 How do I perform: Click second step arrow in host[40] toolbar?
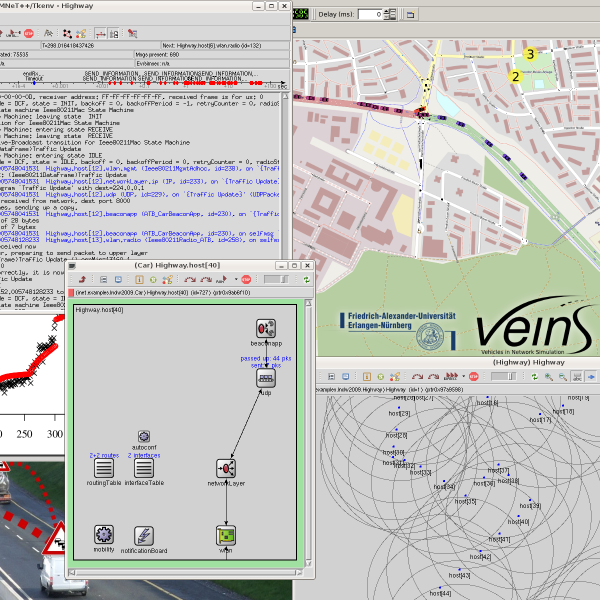tap(206, 280)
